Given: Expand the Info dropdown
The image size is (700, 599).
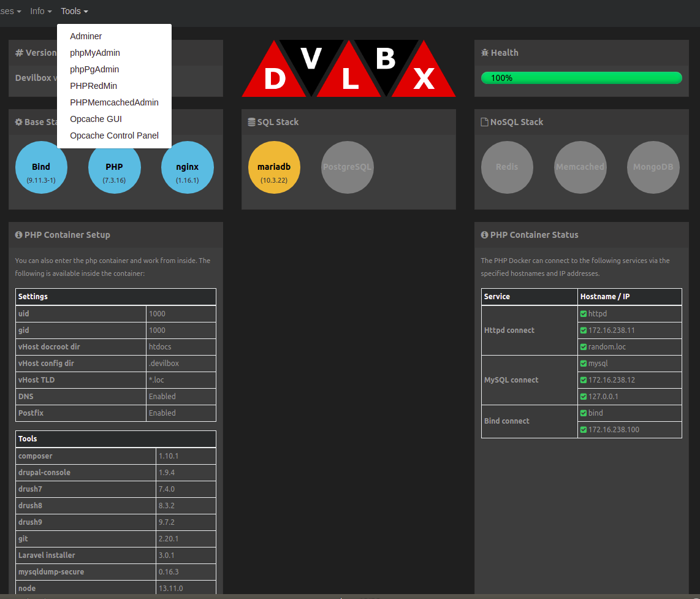Looking at the screenshot, I should [39, 11].
